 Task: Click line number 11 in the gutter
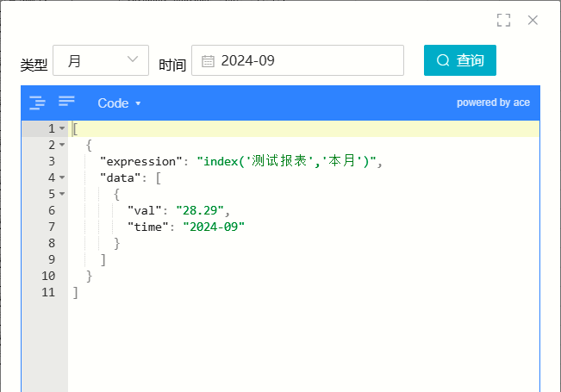point(48,292)
